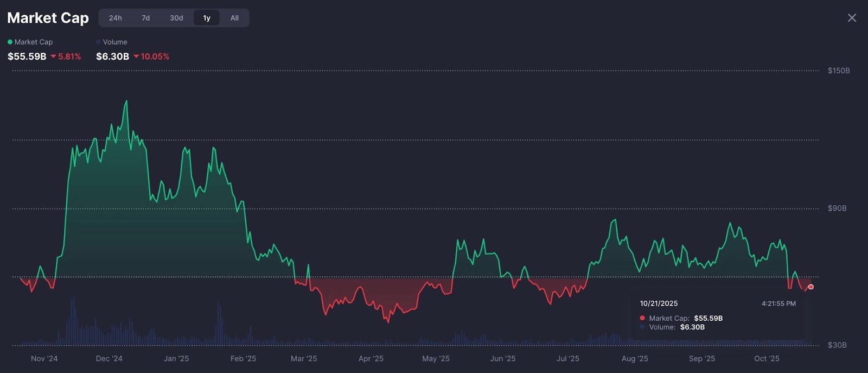
Task: Switch to the 24h time range
Action: [115, 18]
